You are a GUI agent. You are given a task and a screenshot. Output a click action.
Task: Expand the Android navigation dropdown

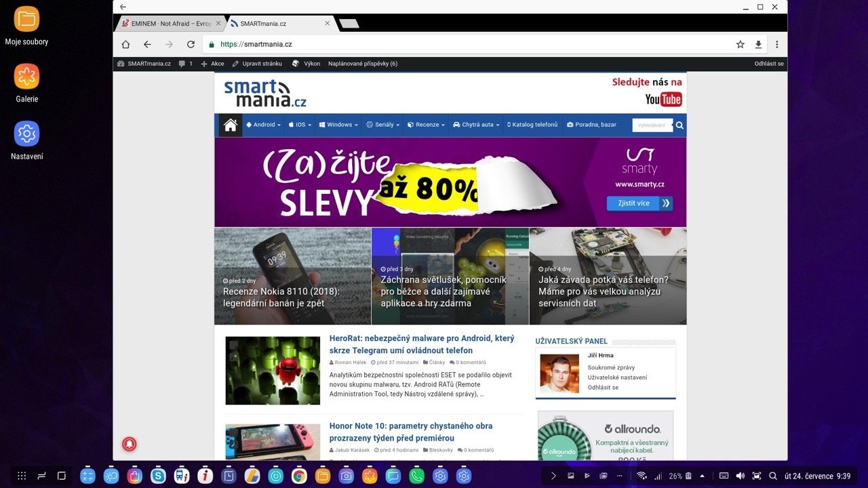(263, 125)
